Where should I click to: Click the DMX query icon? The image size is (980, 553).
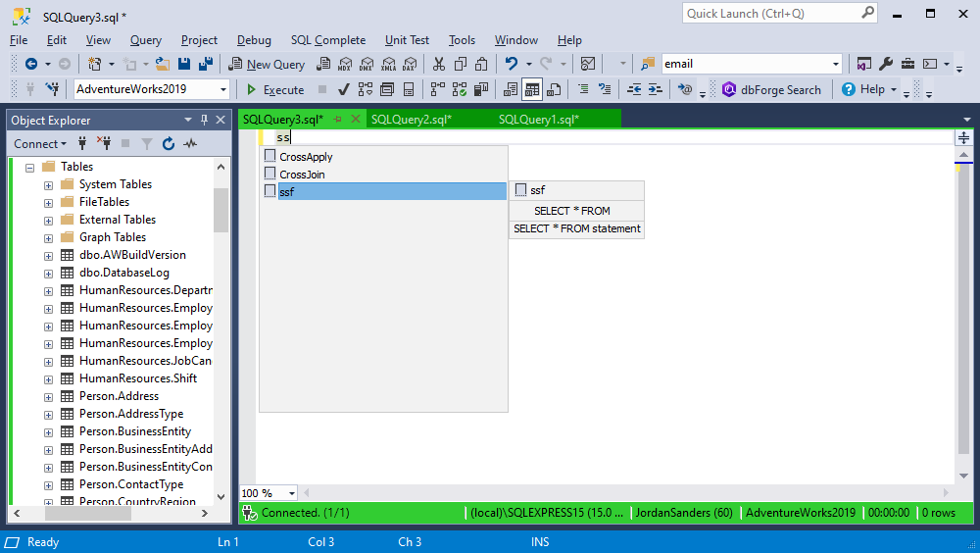(367, 64)
